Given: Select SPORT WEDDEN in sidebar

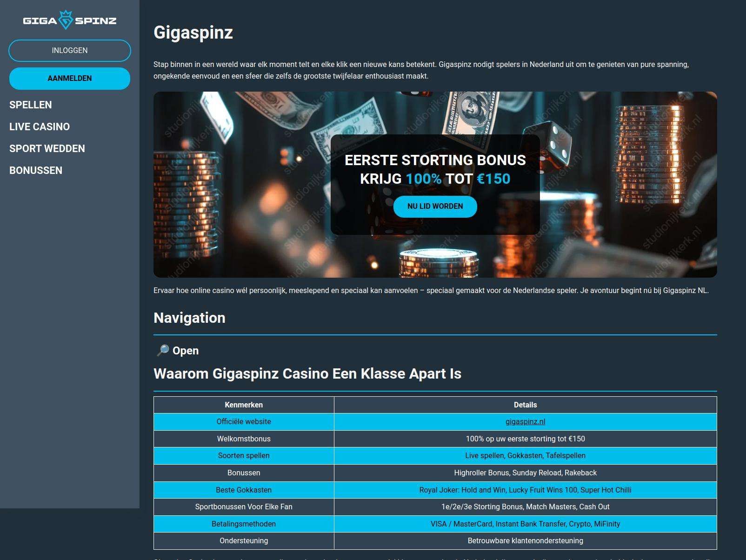Looking at the screenshot, I should pyautogui.click(x=47, y=148).
